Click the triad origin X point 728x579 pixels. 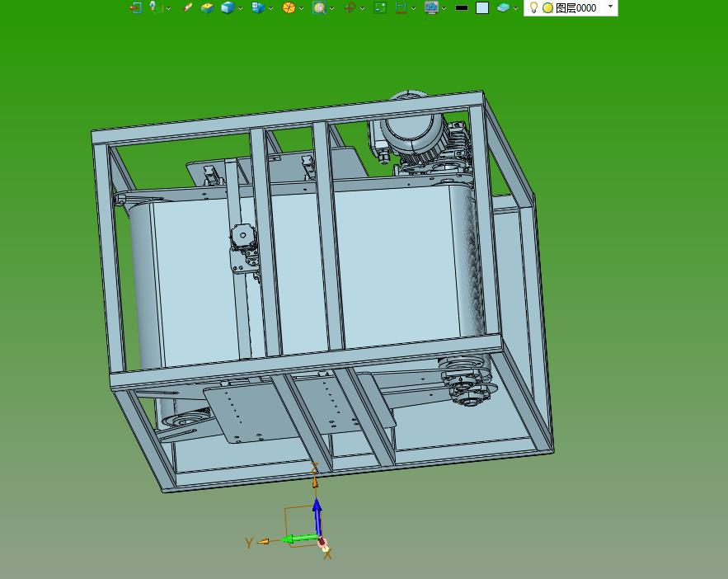coord(322,543)
